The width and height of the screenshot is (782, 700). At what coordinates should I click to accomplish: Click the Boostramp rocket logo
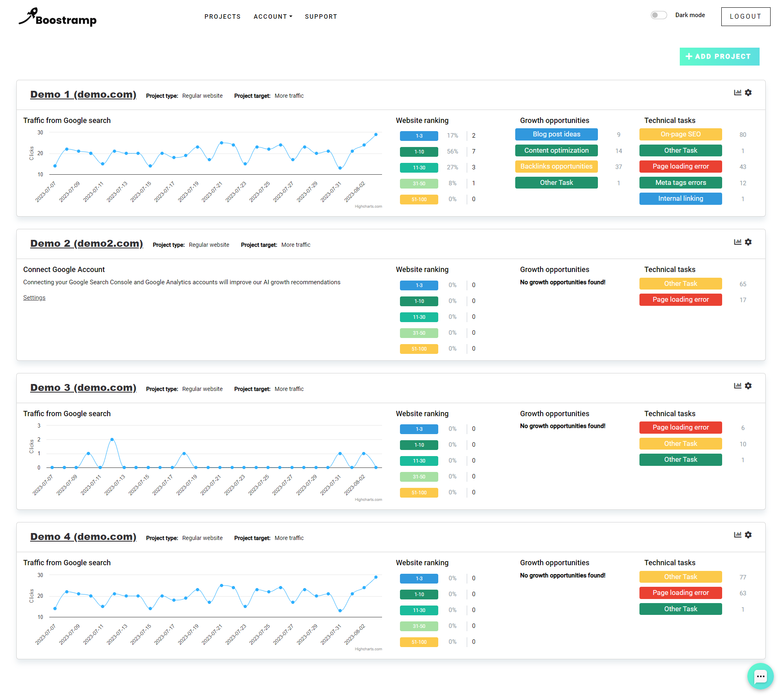[57, 17]
